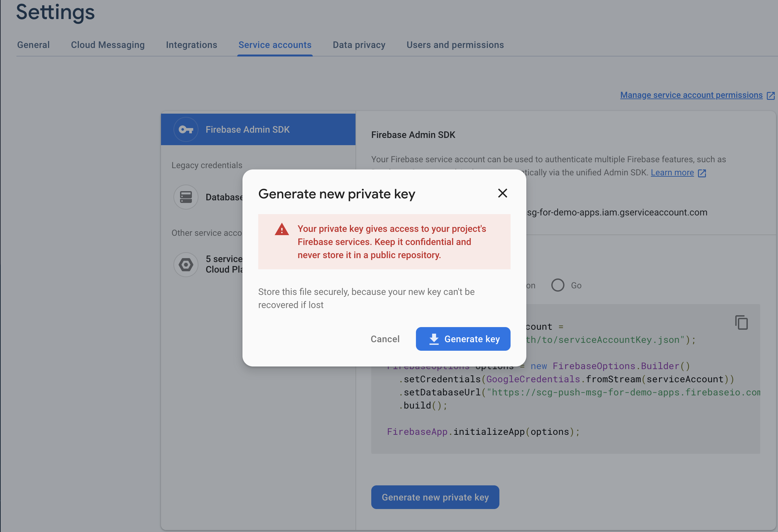This screenshot has height=532, width=778.
Task: Switch to the Cloud Messaging tab
Action: click(108, 45)
